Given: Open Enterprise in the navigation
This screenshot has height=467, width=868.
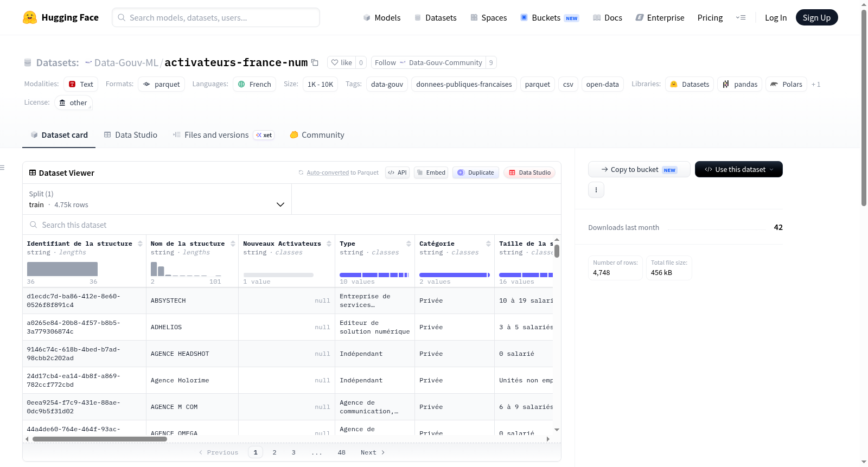Looking at the screenshot, I should click(x=660, y=17).
